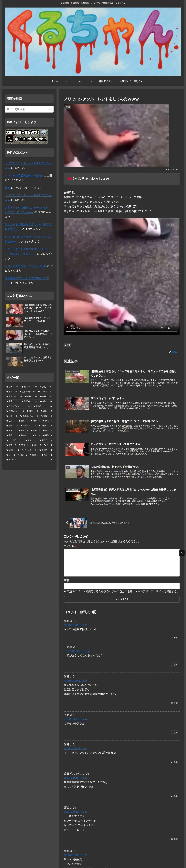Image resolution: width=186 pixels, height=868 pixels.
Task: Click the pencil author link 管理人
Action: coord(175,352)
